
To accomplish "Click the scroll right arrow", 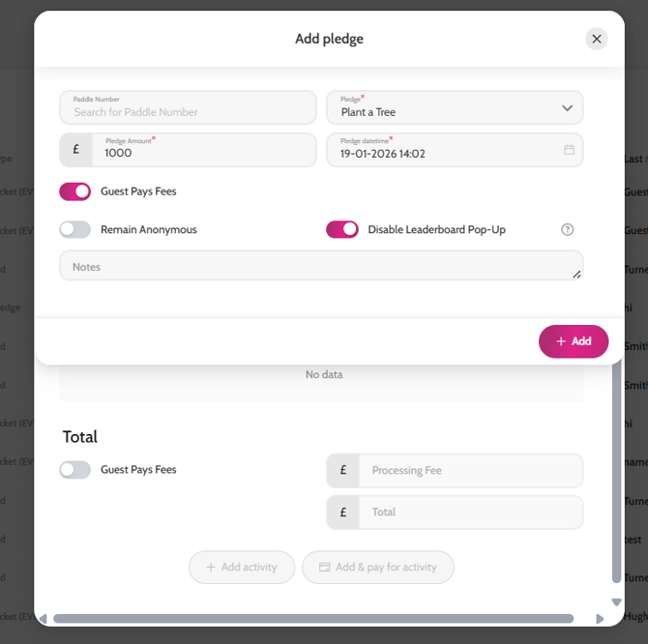I will click(600, 619).
